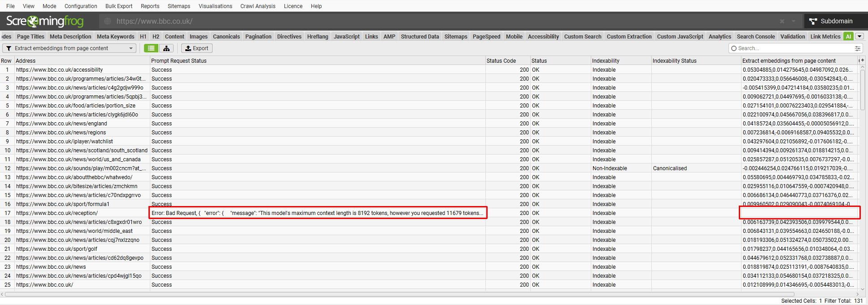Switch to the PageSpeed tab
The height and width of the screenshot is (305, 868).
(486, 37)
